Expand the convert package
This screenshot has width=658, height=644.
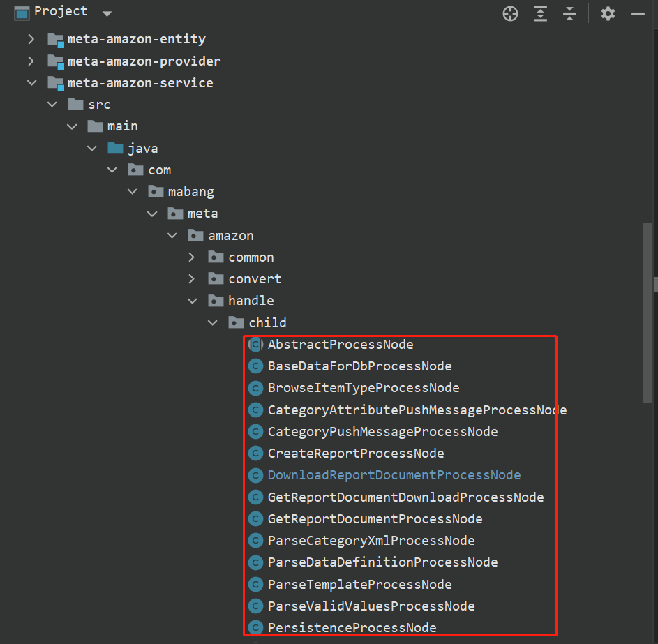point(192,279)
